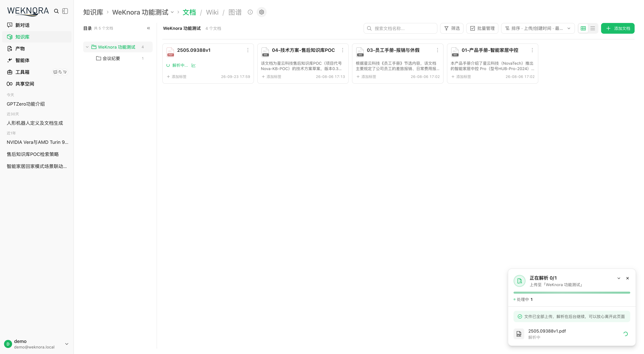Open the parsing progress chart icon on 2505.09388v1
This screenshot has height=354, width=644.
[x=194, y=65]
